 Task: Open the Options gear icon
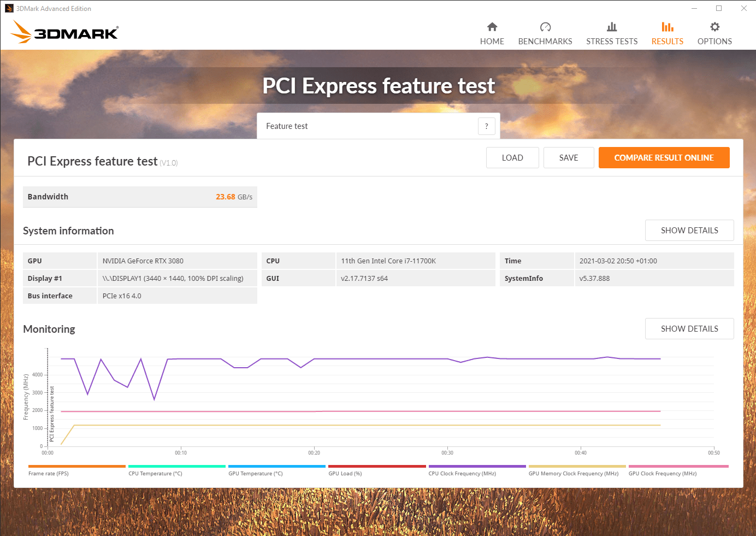click(x=714, y=27)
